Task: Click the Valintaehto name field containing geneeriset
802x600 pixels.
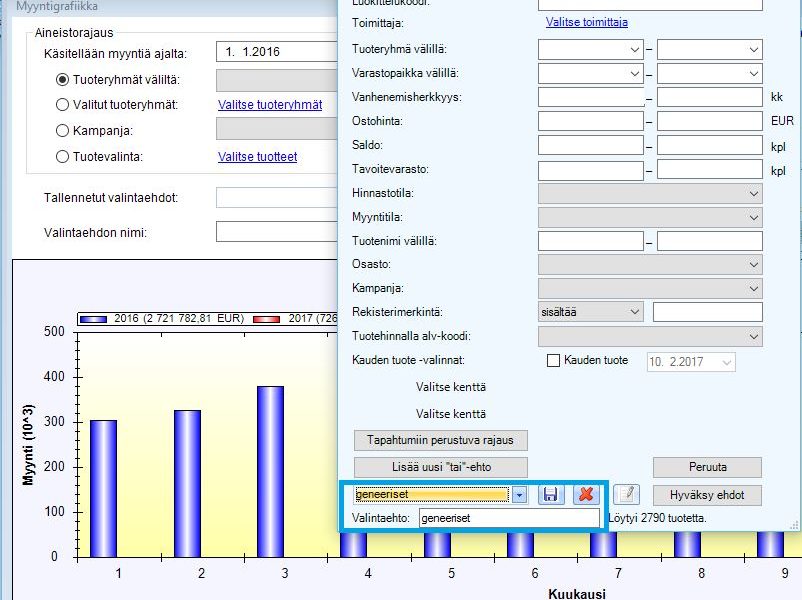Action: (x=509, y=518)
